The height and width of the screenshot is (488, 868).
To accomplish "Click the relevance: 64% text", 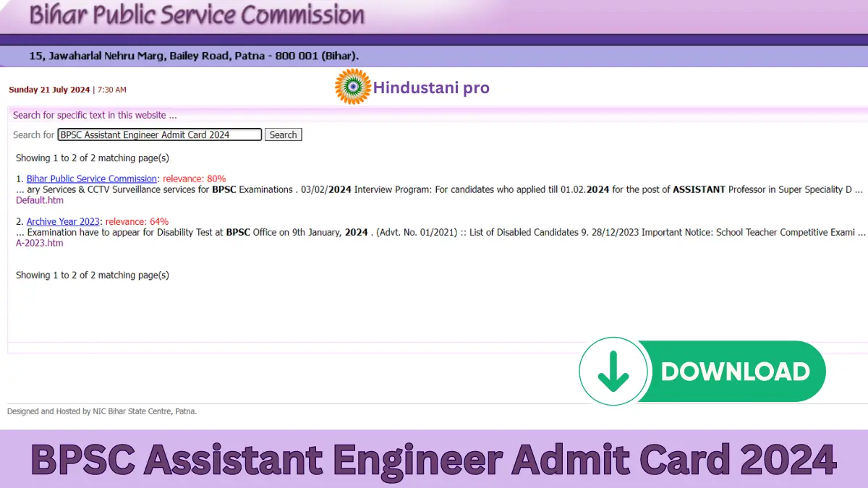I will coord(137,222).
